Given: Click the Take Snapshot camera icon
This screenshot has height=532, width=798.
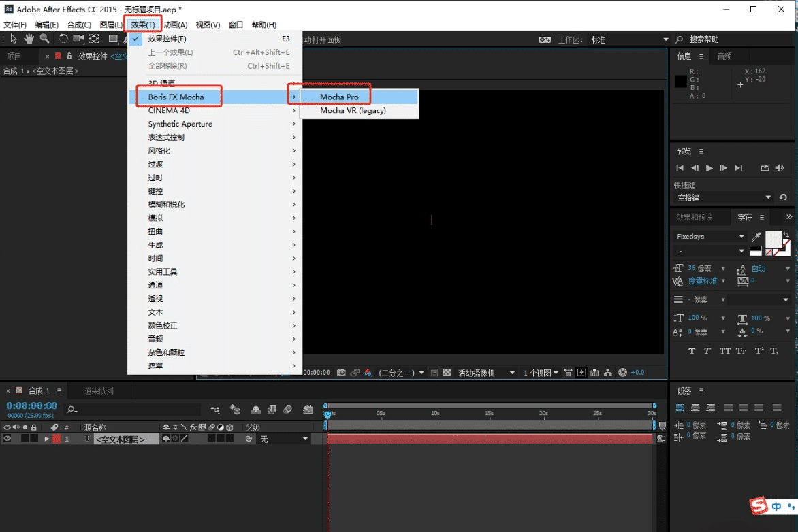Looking at the screenshot, I should coord(342,373).
